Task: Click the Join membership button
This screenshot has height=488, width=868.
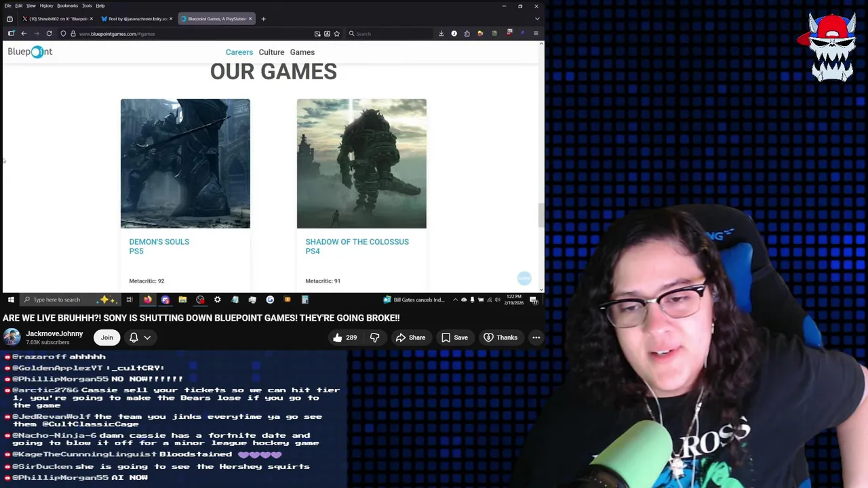Action: click(x=106, y=338)
